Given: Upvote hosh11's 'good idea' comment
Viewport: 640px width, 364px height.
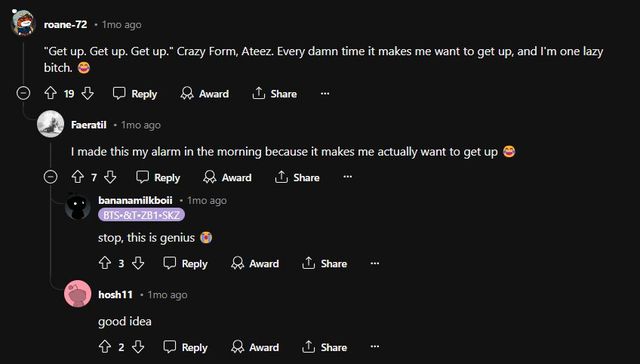Looking at the screenshot, I should 105,347.
